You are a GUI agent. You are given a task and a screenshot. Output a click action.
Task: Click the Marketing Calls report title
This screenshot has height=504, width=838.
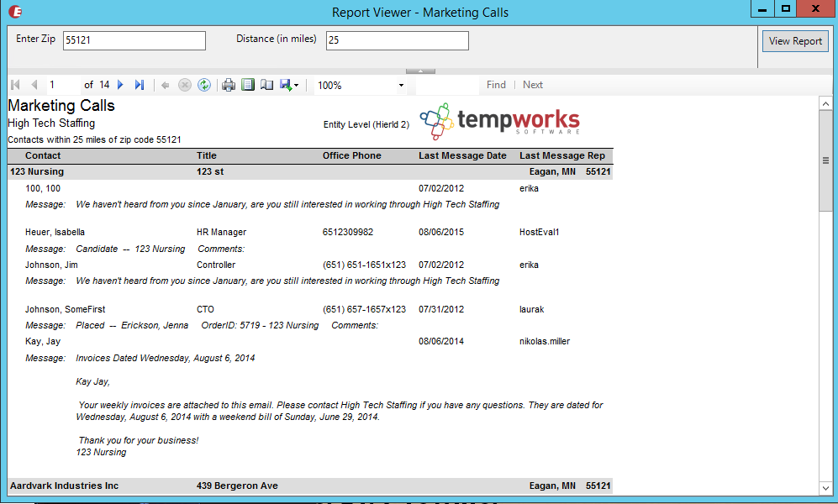tap(61, 105)
